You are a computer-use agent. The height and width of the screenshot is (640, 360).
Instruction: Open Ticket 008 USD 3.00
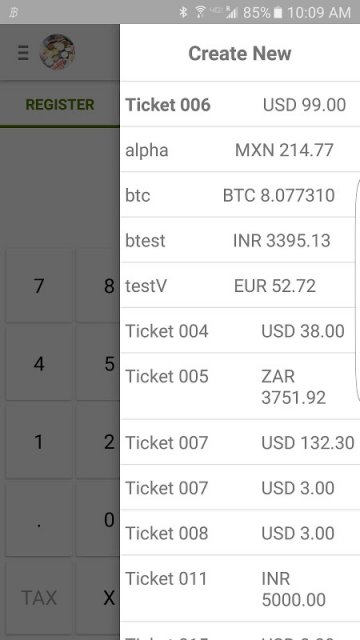tap(240, 533)
